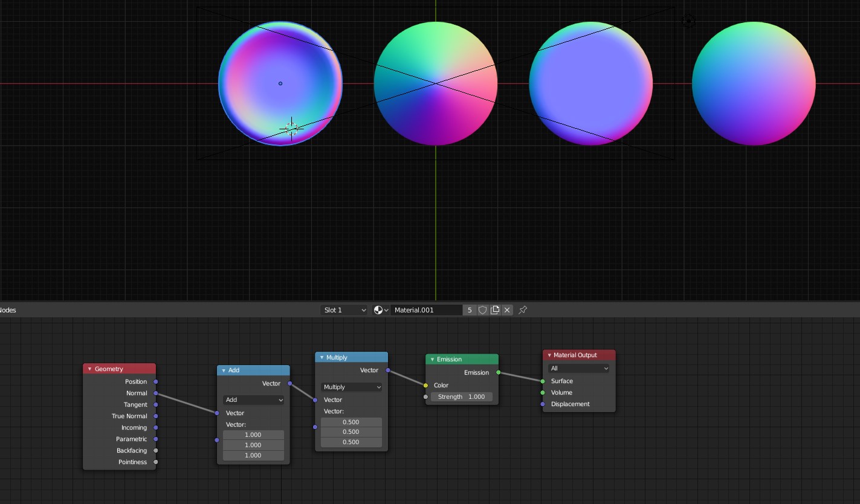Click the Fake User shield icon for Material.001
Image resolution: width=860 pixels, height=504 pixels.
482,309
